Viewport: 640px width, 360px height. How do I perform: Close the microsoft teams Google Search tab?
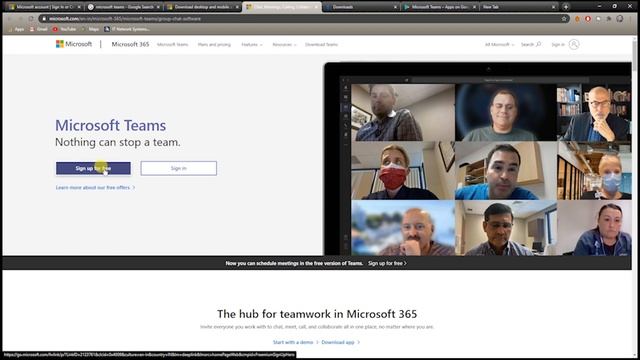pos(158,7)
